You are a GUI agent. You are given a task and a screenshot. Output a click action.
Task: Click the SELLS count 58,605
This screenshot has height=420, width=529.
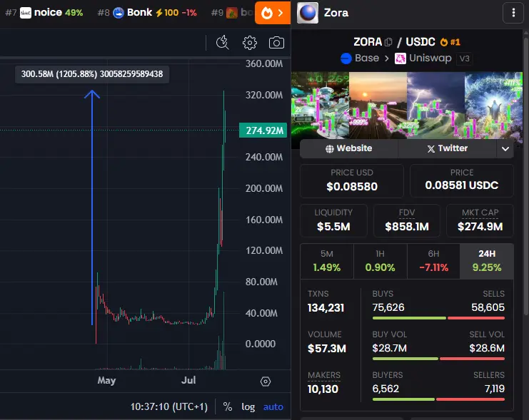488,307
